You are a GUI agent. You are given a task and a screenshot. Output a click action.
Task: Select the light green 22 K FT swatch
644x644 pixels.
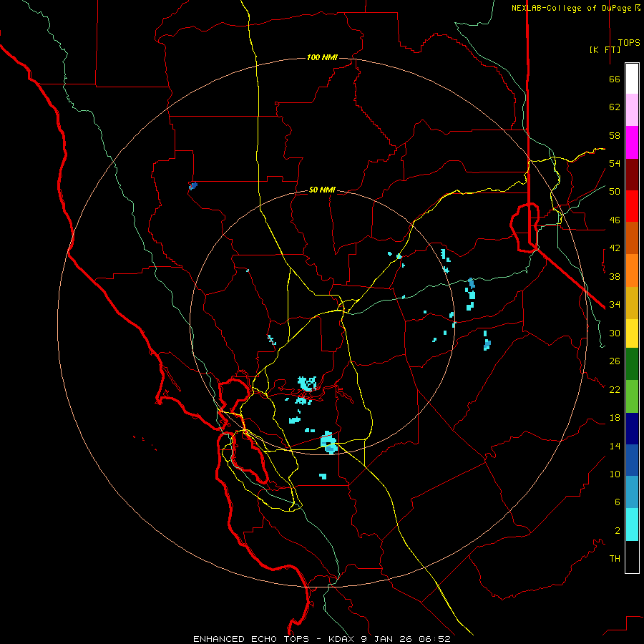632,396
